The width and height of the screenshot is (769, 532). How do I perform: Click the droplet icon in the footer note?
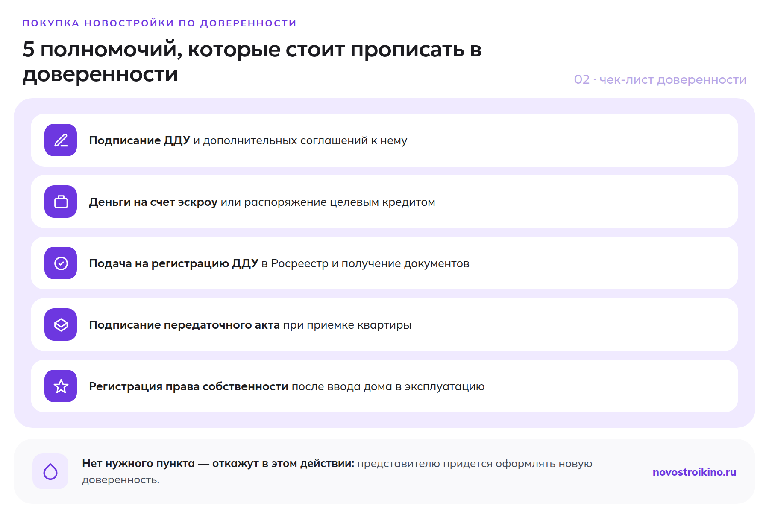tap(50, 471)
